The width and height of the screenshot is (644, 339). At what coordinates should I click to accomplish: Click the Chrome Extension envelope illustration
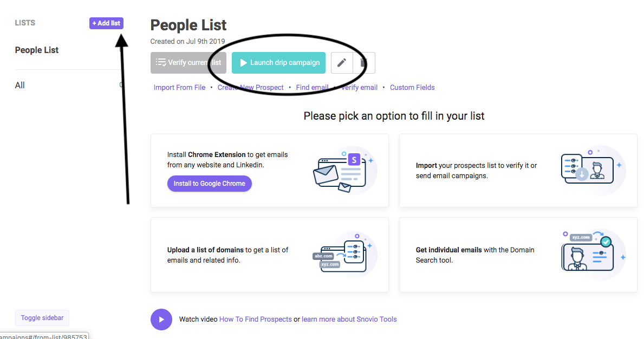coord(344,171)
